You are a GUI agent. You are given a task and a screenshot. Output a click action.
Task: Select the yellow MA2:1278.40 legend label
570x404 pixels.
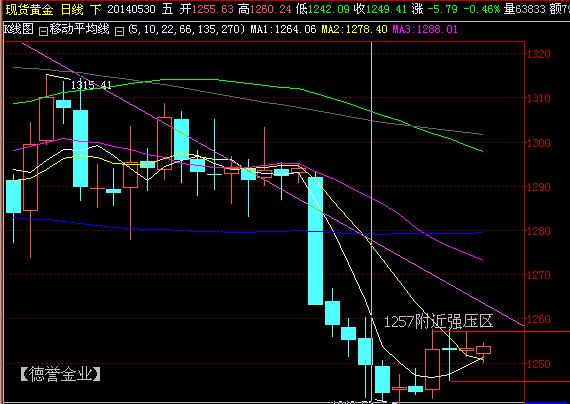(x=354, y=29)
